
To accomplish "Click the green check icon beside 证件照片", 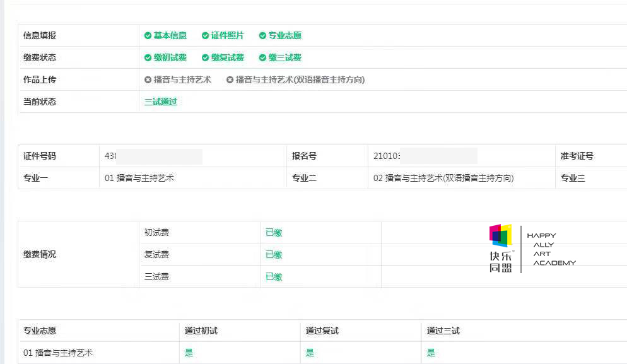I will coord(205,35).
